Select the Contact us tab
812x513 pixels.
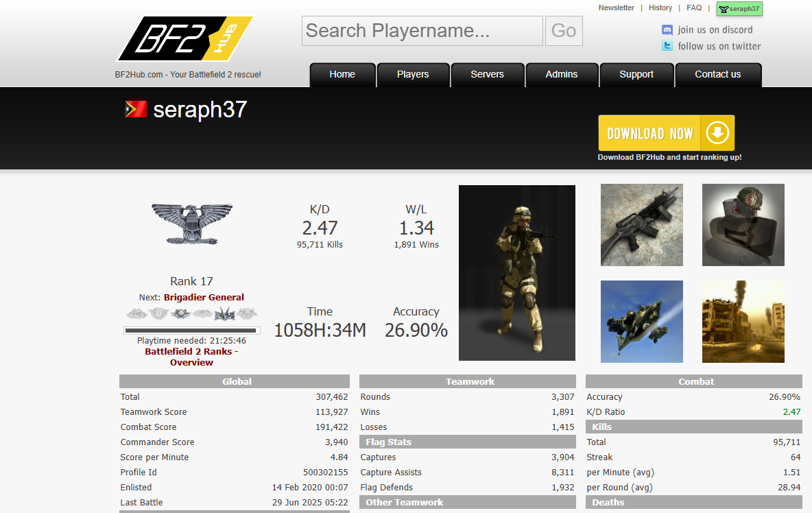pos(718,75)
